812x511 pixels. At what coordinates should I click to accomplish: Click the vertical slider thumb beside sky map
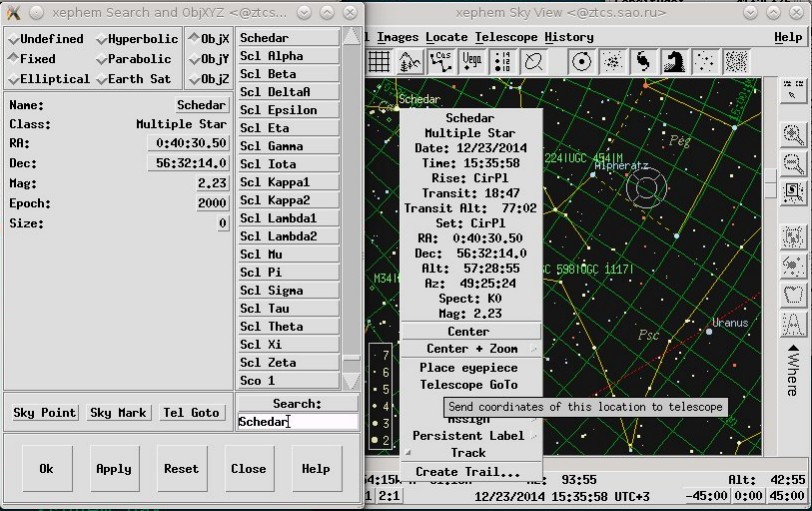coord(771,183)
